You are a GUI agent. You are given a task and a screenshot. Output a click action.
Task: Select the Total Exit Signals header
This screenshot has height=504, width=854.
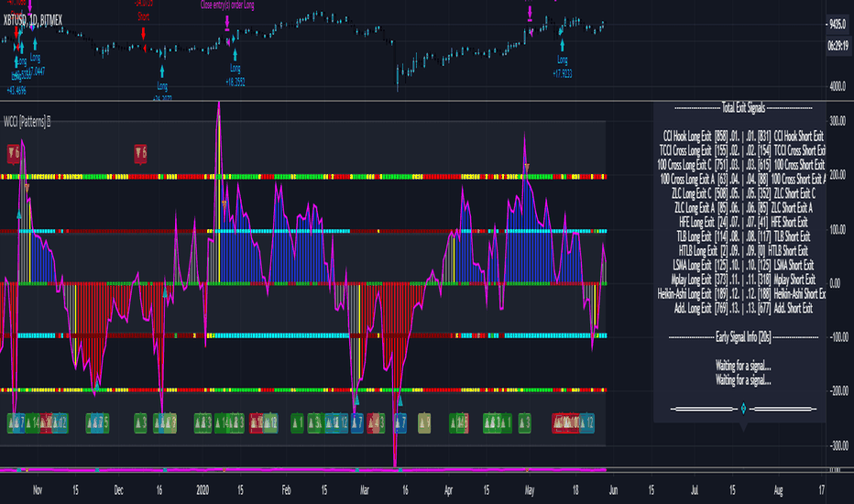pos(743,108)
